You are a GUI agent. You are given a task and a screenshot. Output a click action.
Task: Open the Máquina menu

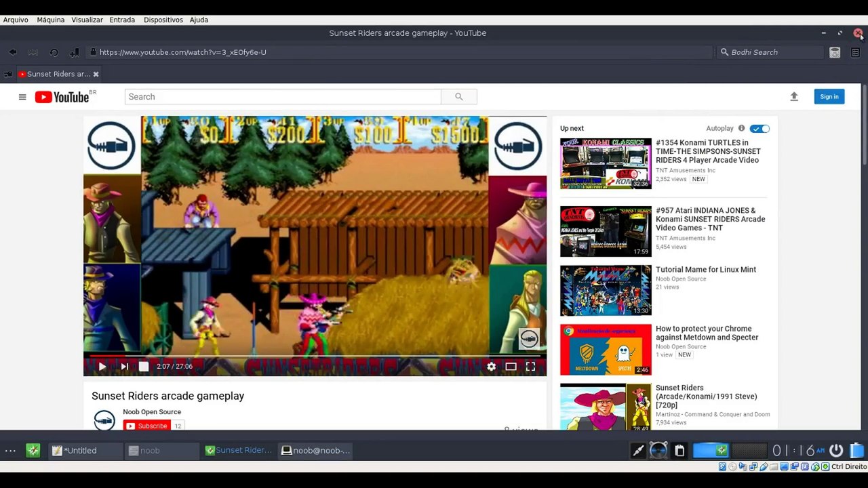pos(51,20)
